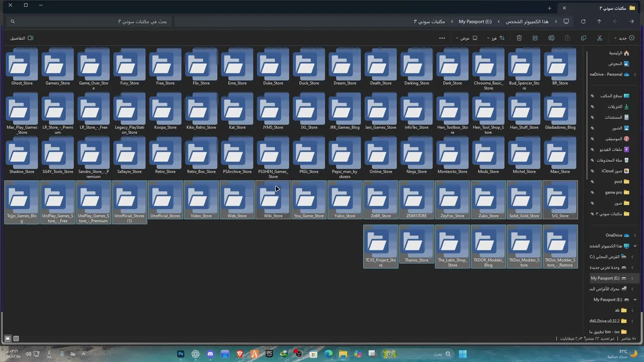Image resolution: width=644 pixels, height=362 pixels.
Task: Click the right-pointing navigation arrow
Action: click(x=631, y=22)
